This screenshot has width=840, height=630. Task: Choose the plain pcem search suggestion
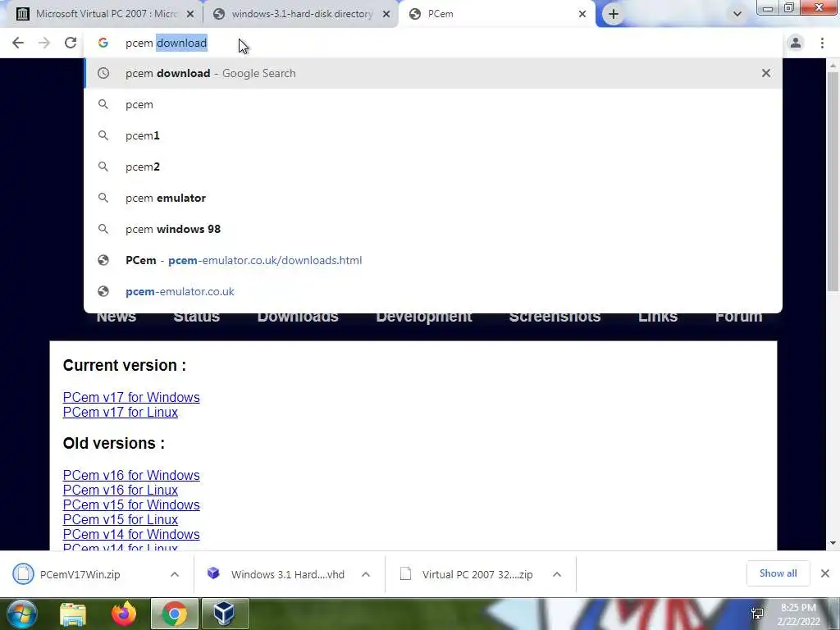[x=433, y=104]
